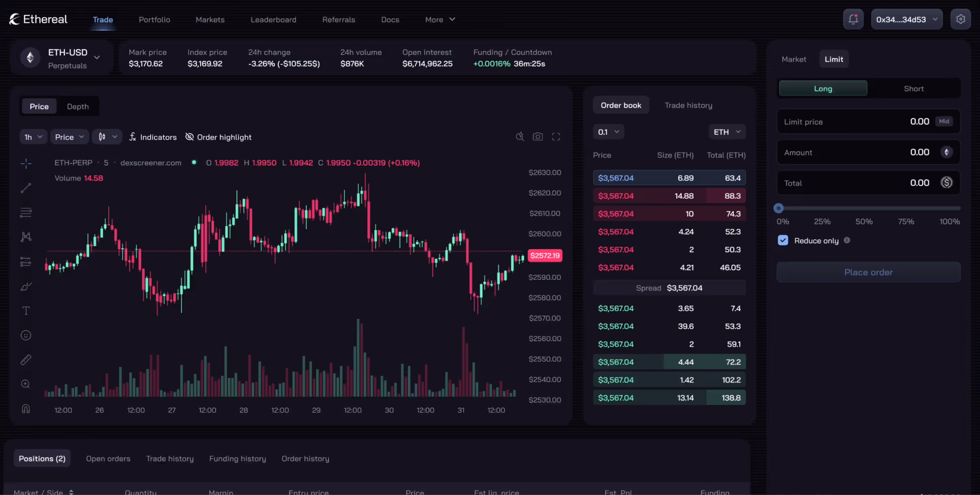Click the ETH-USD diamond market icon
The image size is (980, 495).
(30, 58)
